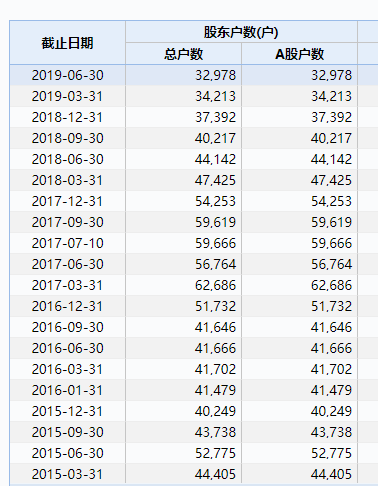The width and height of the screenshot is (378, 486).
Task: Select the 2015-03-31 date cell
Action: (67, 474)
